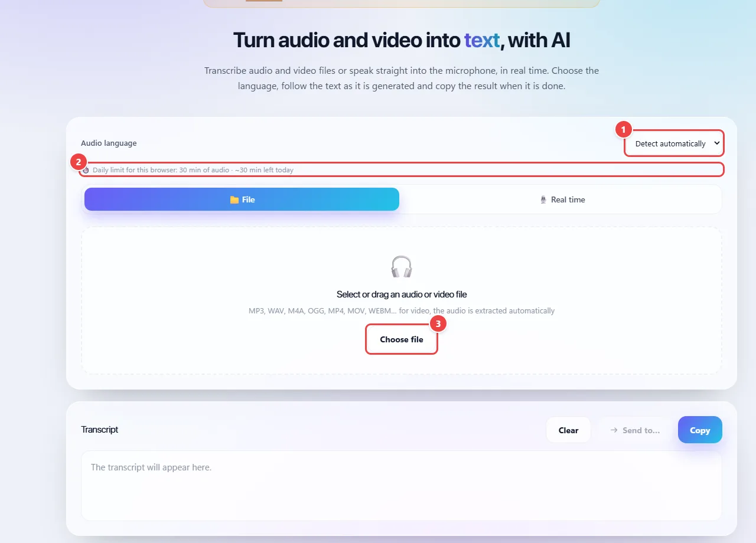Click the Transcript heading
Image resolution: width=756 pixels, height=543 pixels.
[x=100, y=430]
